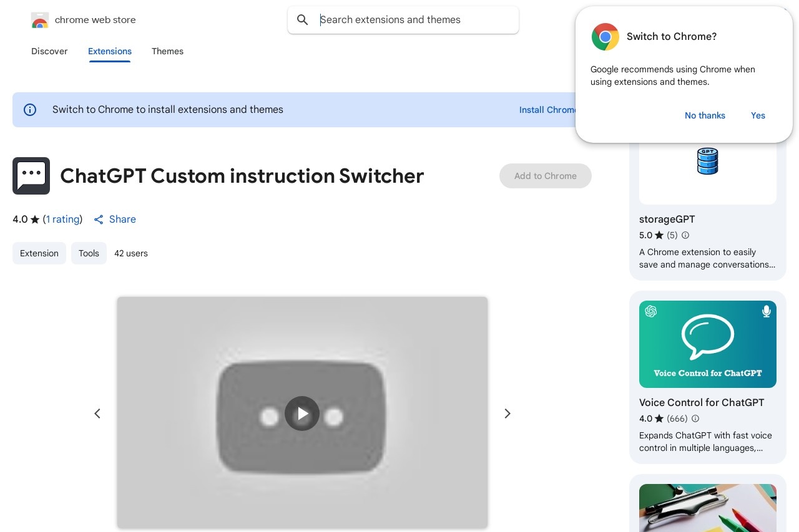Click the Chrome Web Store logo
This screenshot has width=799, height=532.
(39, 20)
